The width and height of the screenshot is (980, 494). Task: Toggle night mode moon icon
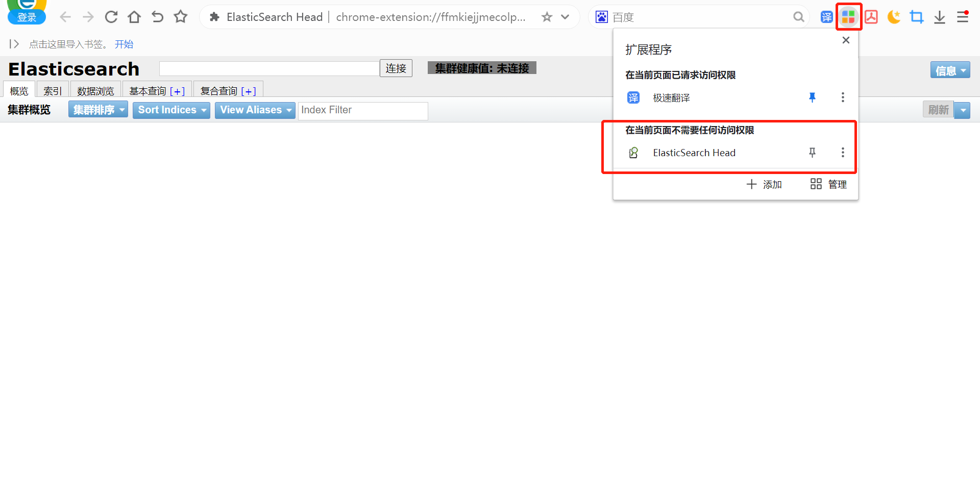coord(894,17)
